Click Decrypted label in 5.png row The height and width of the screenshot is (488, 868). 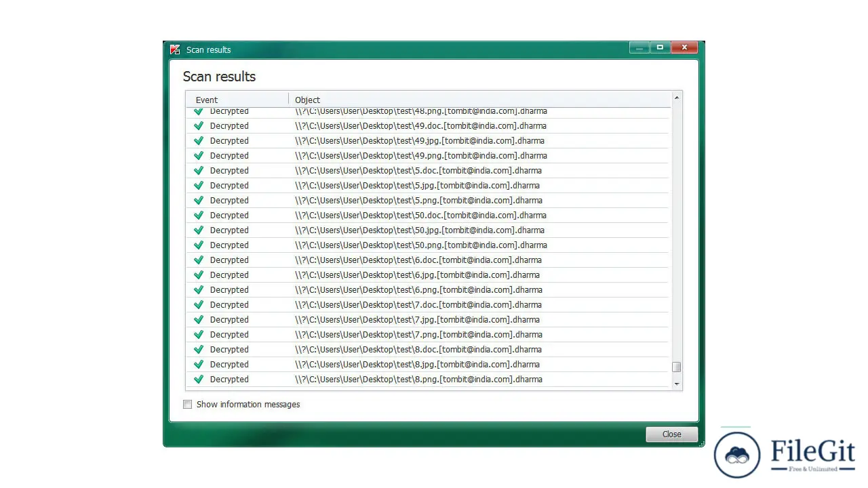click(229, 200)
